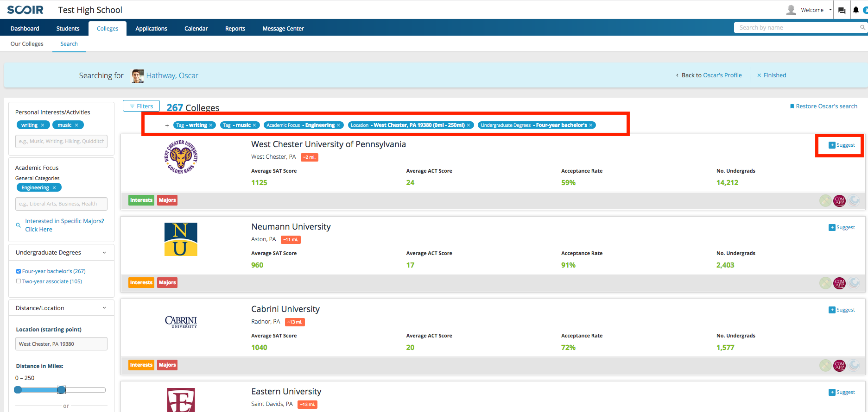Open the Hathway, Oscar student link

click(172, 75)
